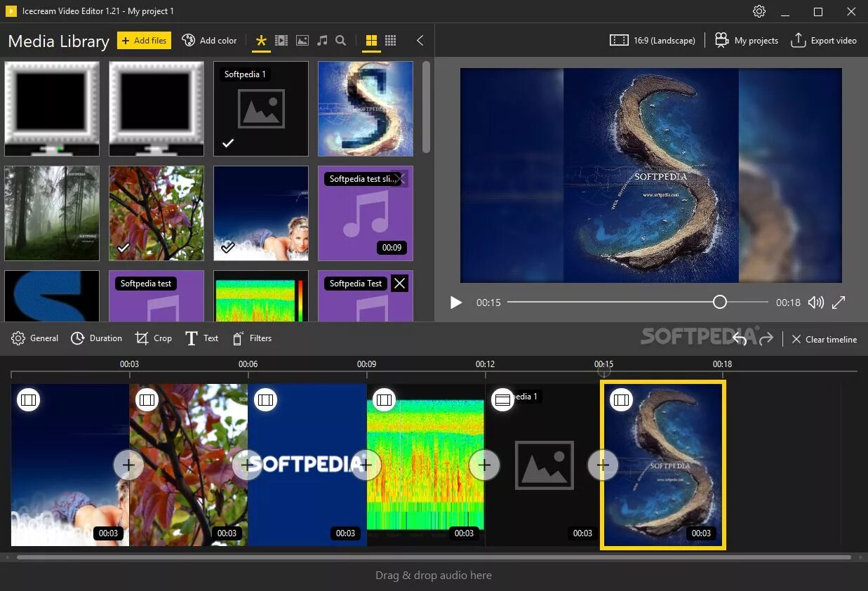
Task: Open media library search
Action: (x=341, y=41)
